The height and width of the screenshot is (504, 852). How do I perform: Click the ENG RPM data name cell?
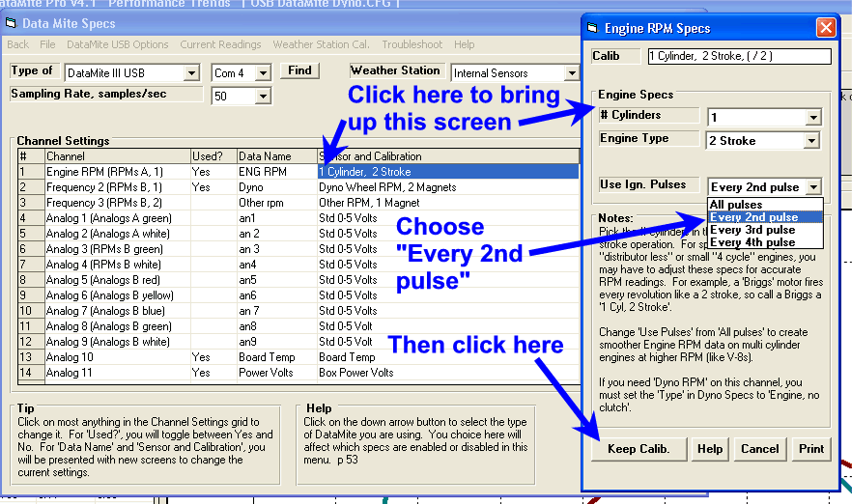click(x=277, y=172)
